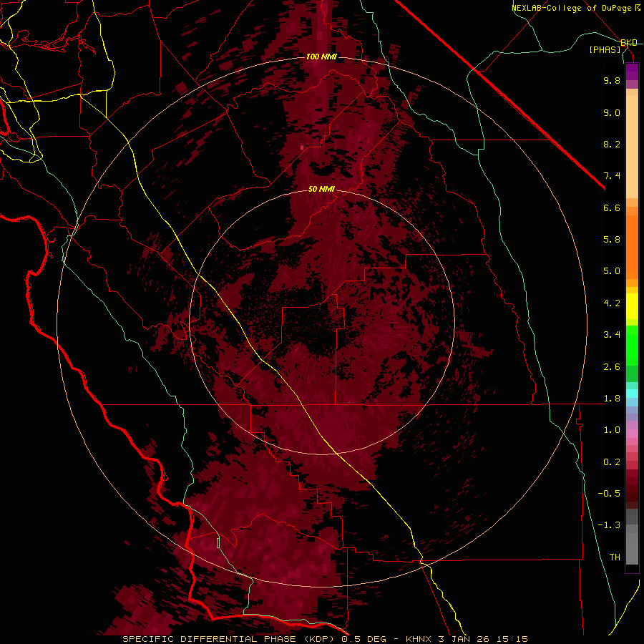The image size is (644, 644).
Task: Click the 9.0 value on the color scale
Action: [612, 112]
